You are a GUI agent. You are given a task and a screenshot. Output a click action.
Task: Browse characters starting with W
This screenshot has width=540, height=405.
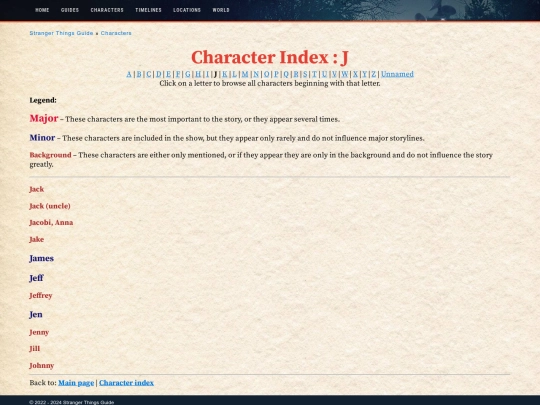(345, 74)
